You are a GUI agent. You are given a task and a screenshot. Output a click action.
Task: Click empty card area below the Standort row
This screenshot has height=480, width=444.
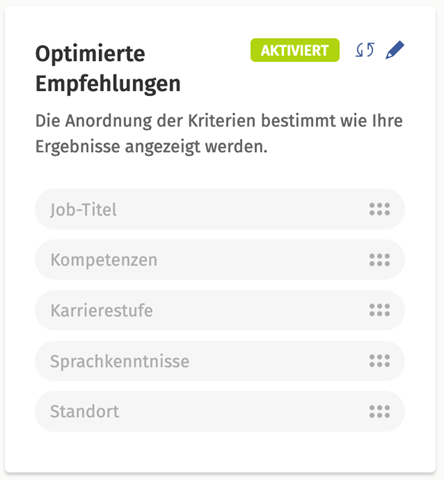tap(220, 452)
